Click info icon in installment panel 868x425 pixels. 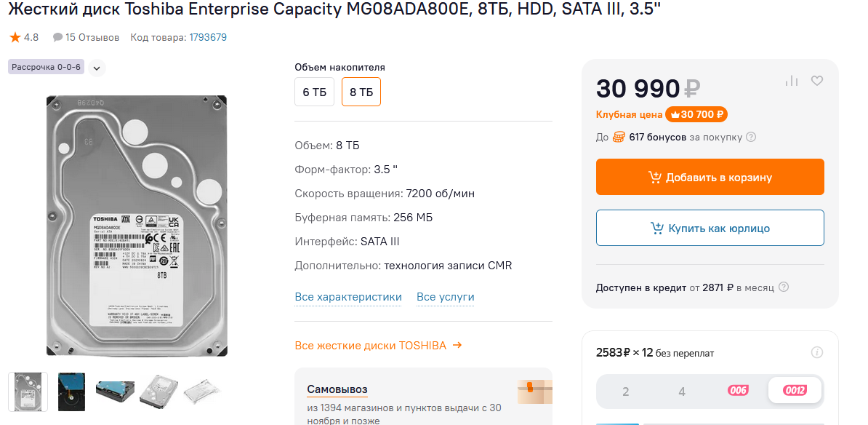[x=816, y=353]
